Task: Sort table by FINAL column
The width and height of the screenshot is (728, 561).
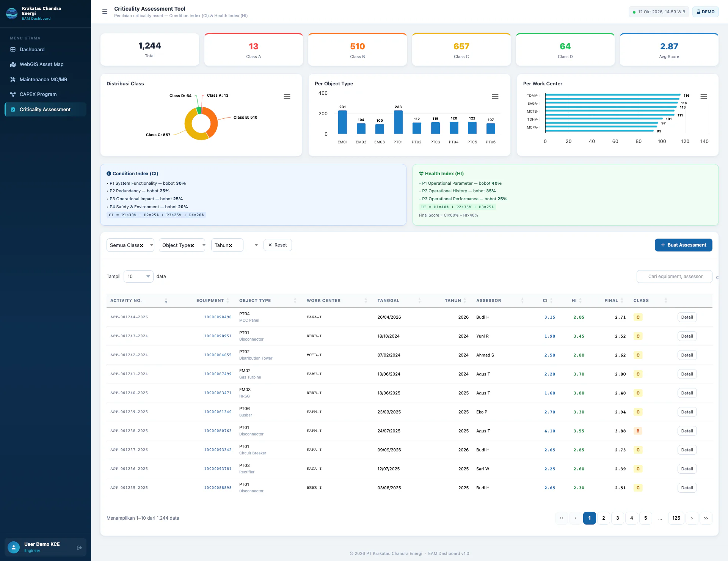Action: click(x=623, y=301)
